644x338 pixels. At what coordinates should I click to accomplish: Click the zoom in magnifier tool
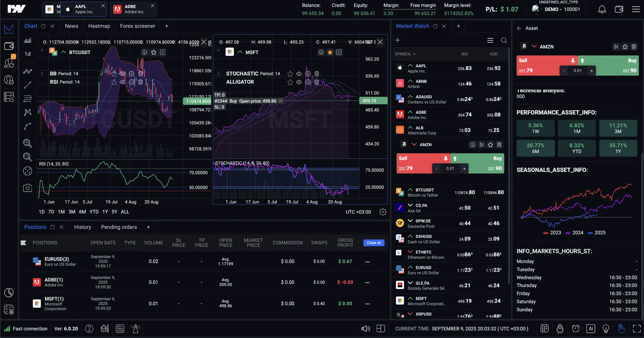27,143
